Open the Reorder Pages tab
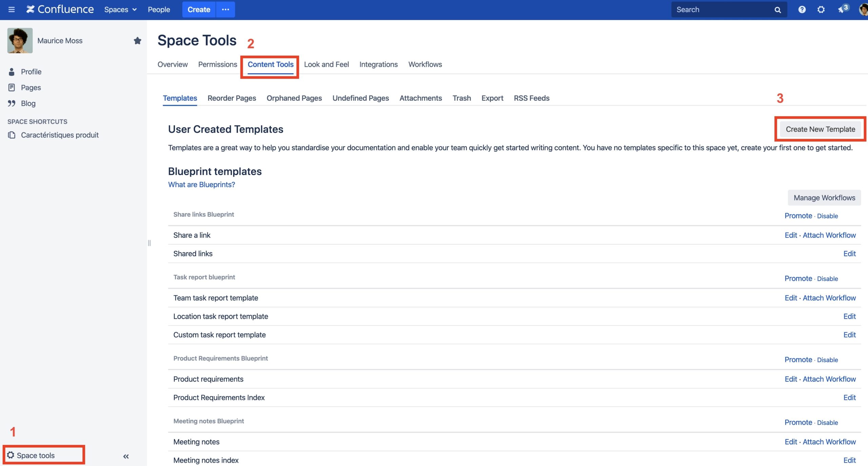 pyautogui.click(x=232, y=98)
